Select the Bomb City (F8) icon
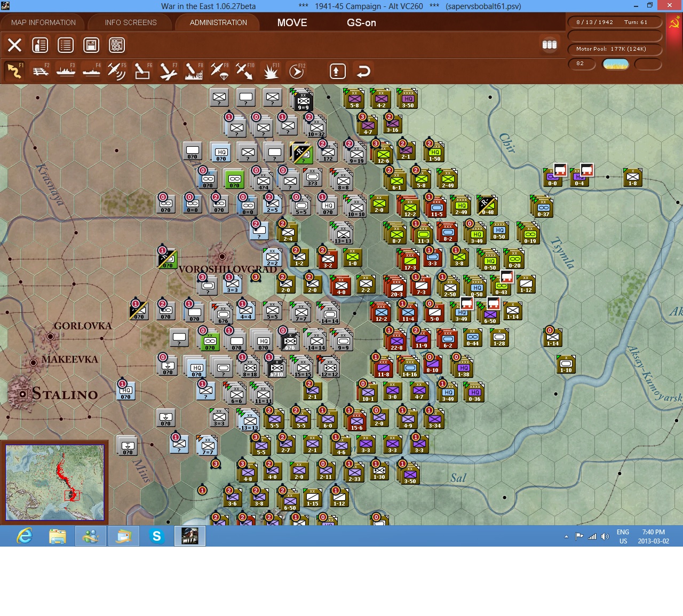This screenshot has height=616, width=683. click(x=194, y=71)
